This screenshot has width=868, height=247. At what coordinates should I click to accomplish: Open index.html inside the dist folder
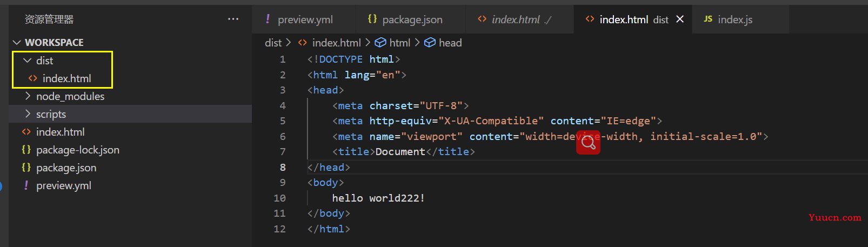pyautogui.click(x=67, y=78)
